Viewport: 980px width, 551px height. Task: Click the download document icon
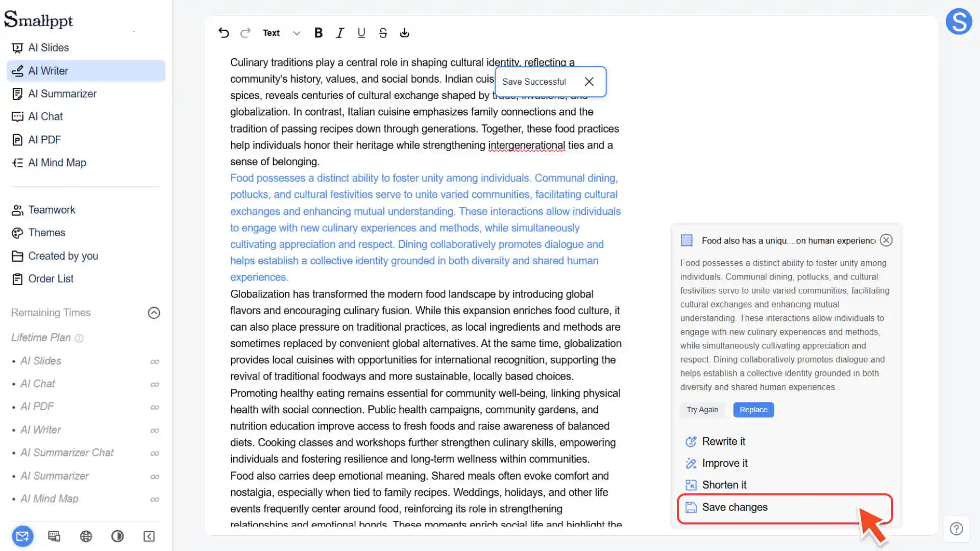[404, 33]
